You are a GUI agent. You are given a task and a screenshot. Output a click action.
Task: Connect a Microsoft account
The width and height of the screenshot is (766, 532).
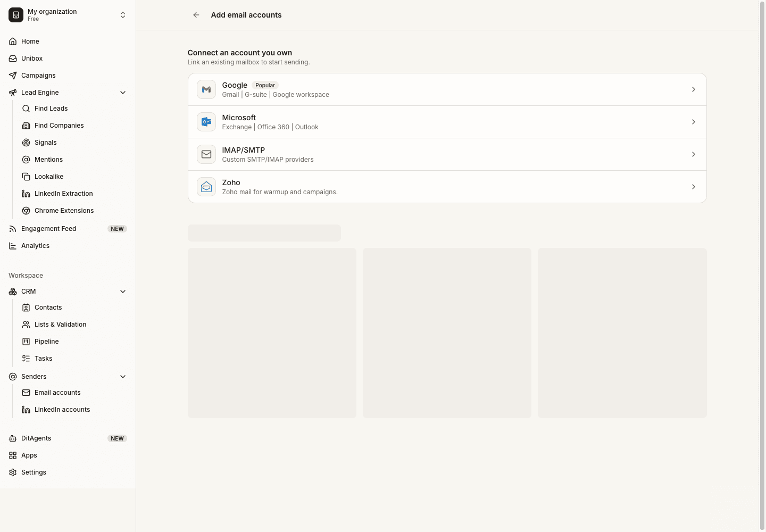(x=447, y=122)
